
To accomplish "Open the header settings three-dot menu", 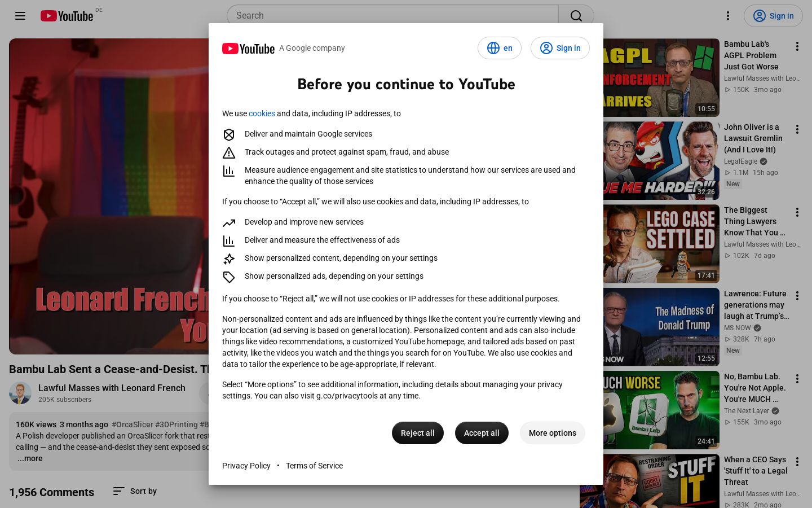I will coord(728,16).
